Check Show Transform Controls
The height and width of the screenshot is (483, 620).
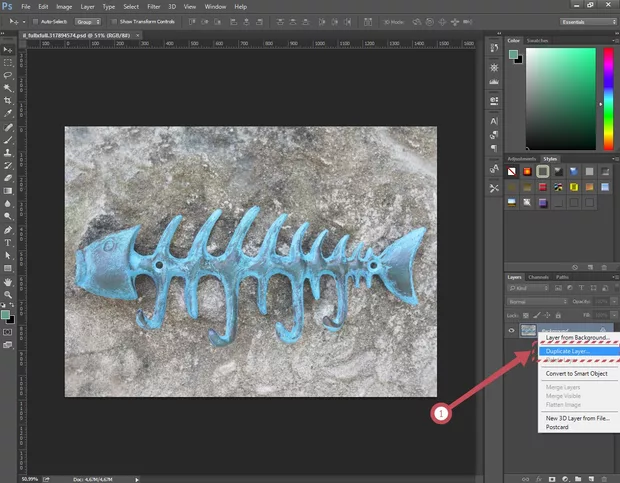(x=112, y=20)
